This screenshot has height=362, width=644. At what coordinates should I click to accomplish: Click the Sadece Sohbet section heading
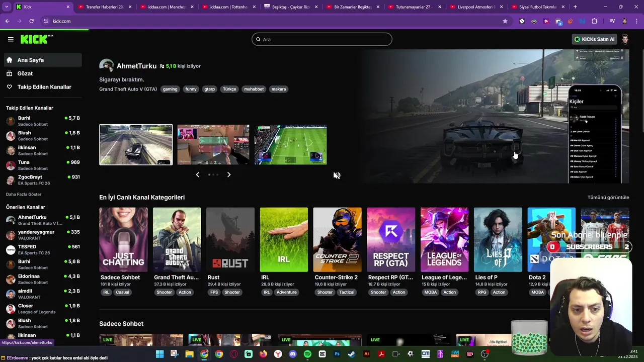coord(121,324)
